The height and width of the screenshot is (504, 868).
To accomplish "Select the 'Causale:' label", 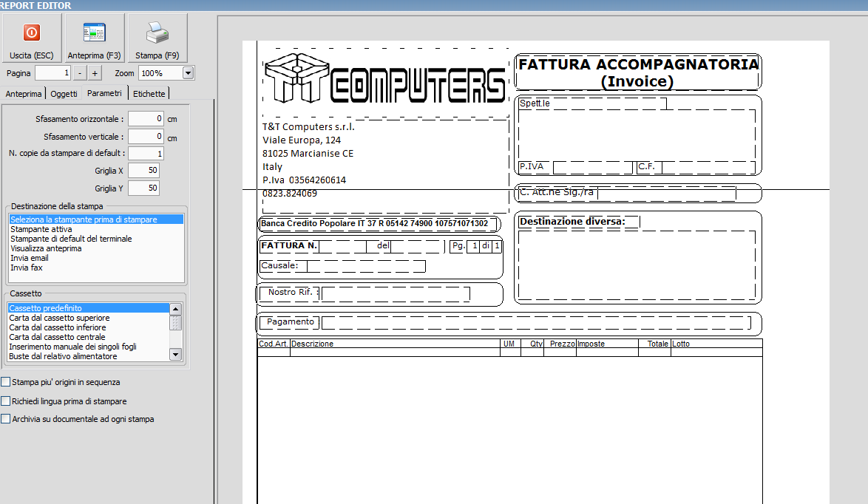I will pos(279,265).
